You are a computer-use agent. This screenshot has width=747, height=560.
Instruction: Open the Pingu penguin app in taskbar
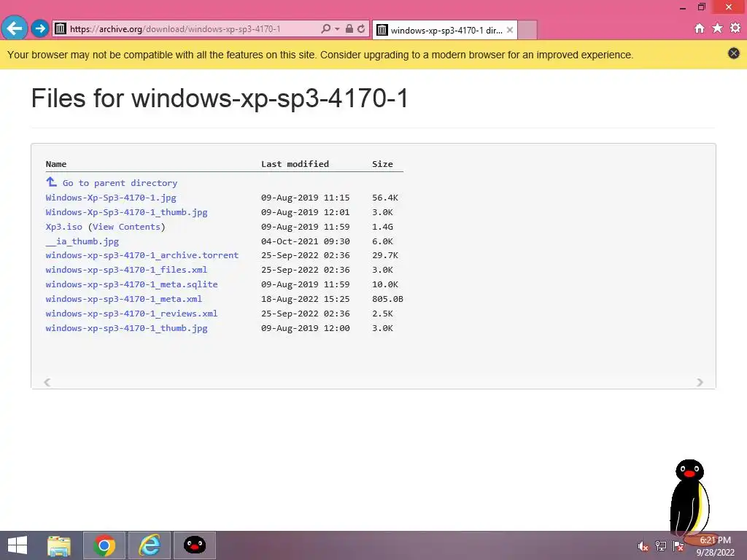point(194,545)
